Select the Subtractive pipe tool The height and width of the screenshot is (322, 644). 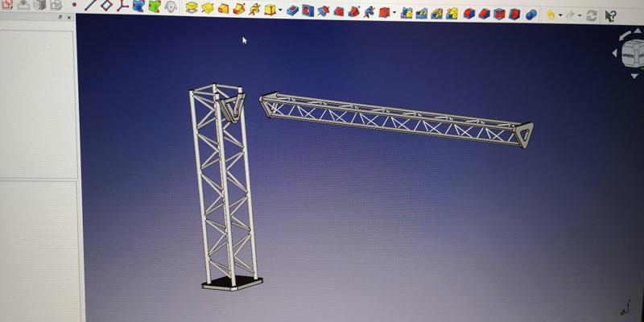coord(354,11)
